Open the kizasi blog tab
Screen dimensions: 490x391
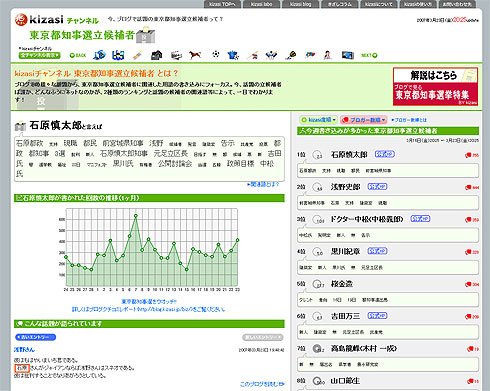point(300,4)
